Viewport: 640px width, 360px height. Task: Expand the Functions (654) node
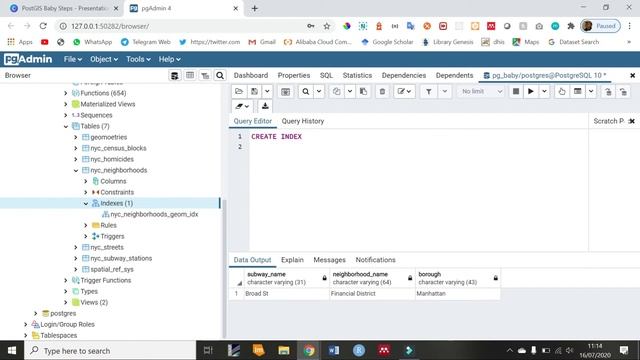tap(66, 93)
